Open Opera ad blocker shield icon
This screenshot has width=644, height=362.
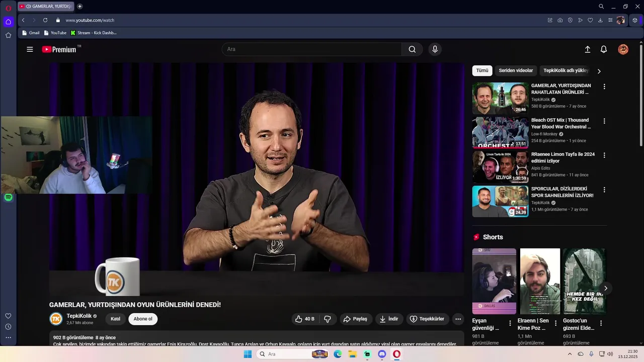click(x=570, y=20)
